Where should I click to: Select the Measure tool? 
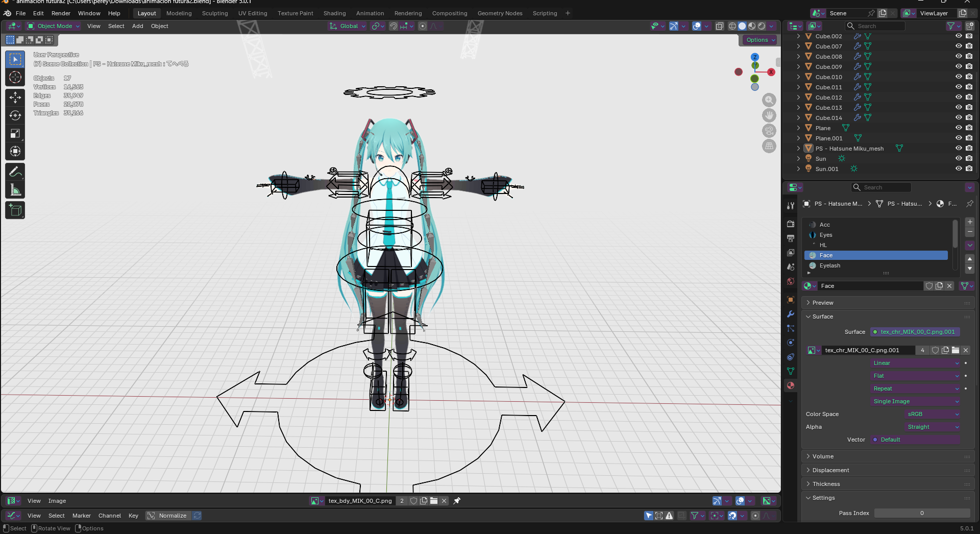coord(15,190)
